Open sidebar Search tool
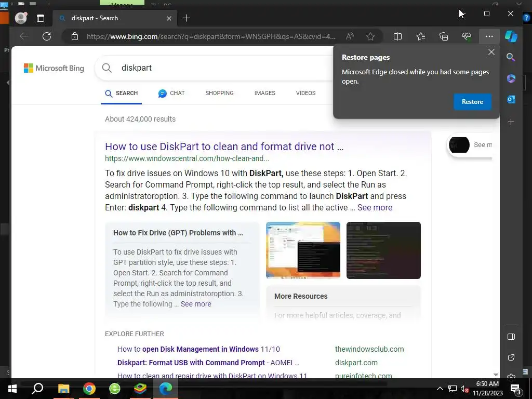 [511, 57]
